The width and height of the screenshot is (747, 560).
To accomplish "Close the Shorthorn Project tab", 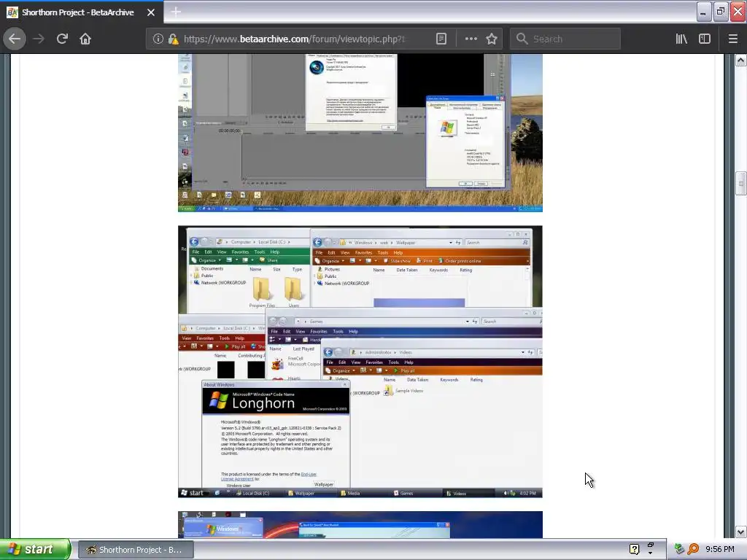I will click(x=151, y=12).
